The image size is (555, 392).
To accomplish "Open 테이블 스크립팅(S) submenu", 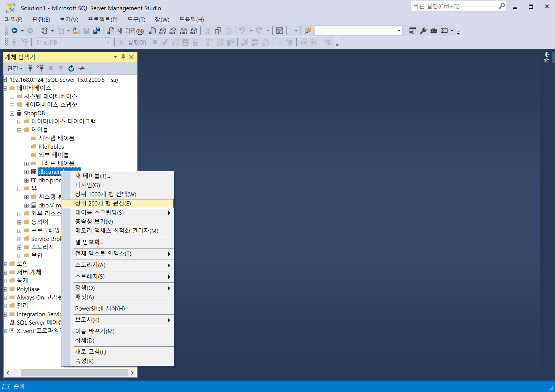I will (x=118, y=212).
